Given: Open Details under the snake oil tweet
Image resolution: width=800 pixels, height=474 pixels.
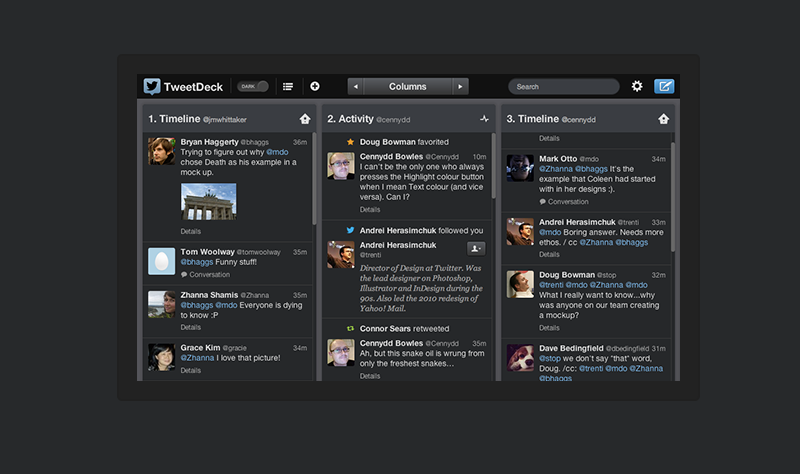Looking at the screenshot, I should click(x=369, y=376).
